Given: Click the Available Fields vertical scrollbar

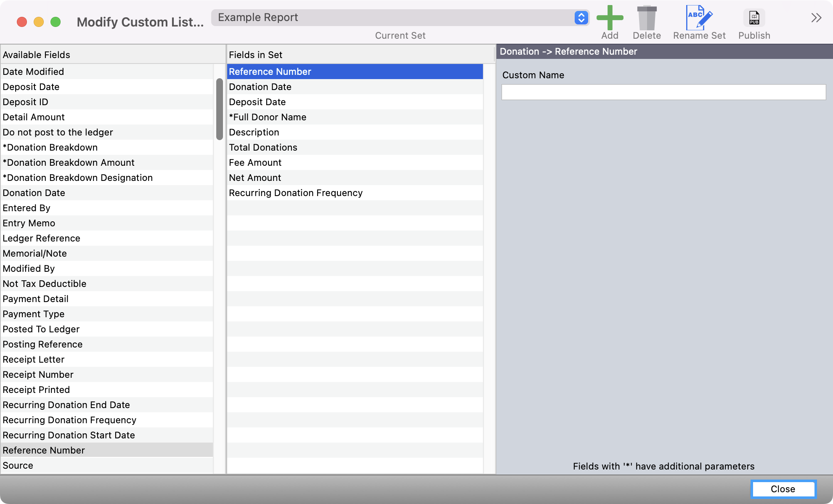Looking at the screenshot, I should click(x=219, y=109).
